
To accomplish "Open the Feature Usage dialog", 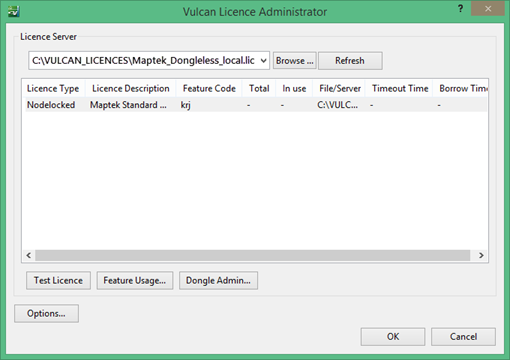I will (x=135, y=280).
